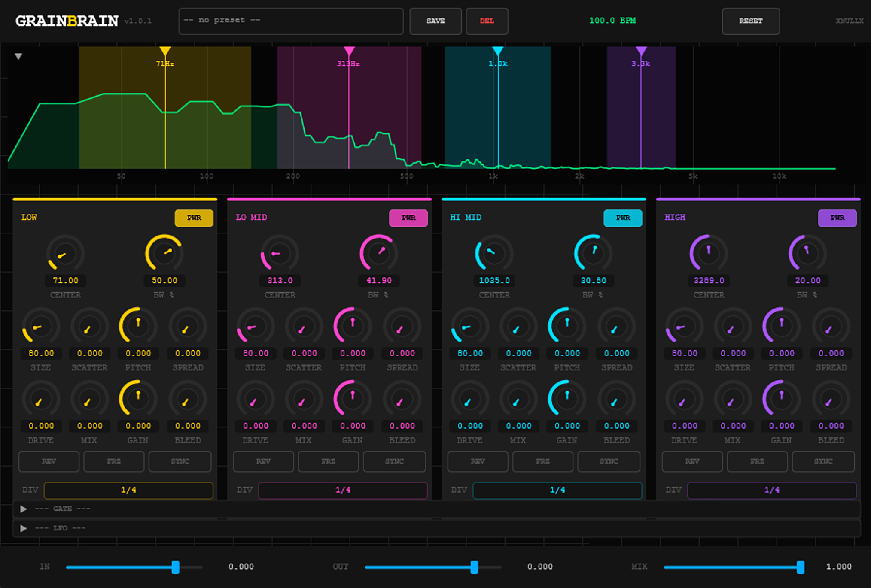Open the preset selector box
Image resolution: width=871 pixels, height=588 pixels.
click(291, 21)
